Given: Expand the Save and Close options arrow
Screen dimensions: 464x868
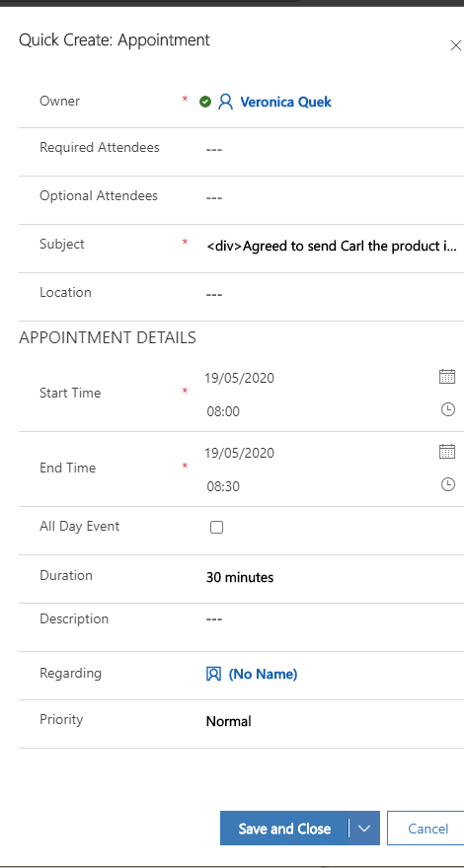Looking at the screenshot, I should coord(364,829).
